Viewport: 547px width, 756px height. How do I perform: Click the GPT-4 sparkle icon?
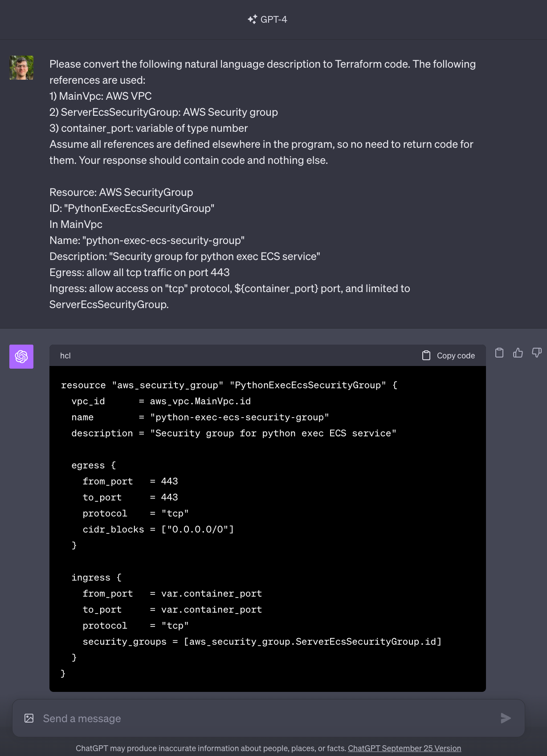click(252, 19)
